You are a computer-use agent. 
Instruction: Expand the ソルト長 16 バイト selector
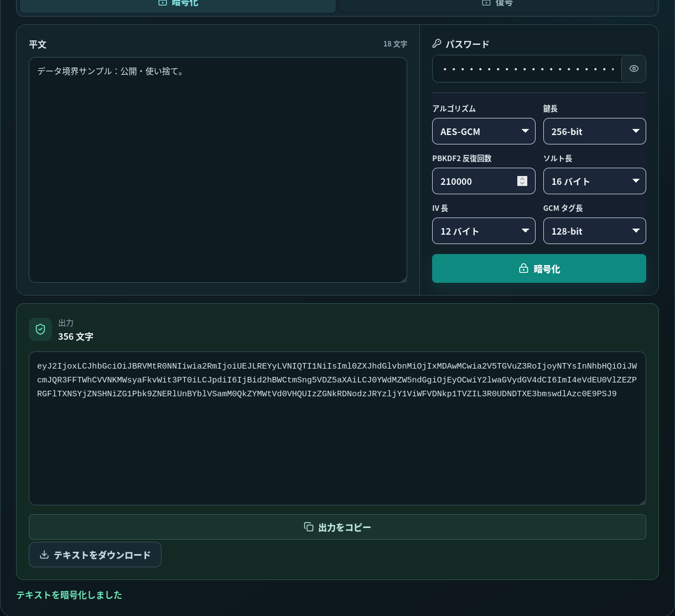[x=595, y=181]
